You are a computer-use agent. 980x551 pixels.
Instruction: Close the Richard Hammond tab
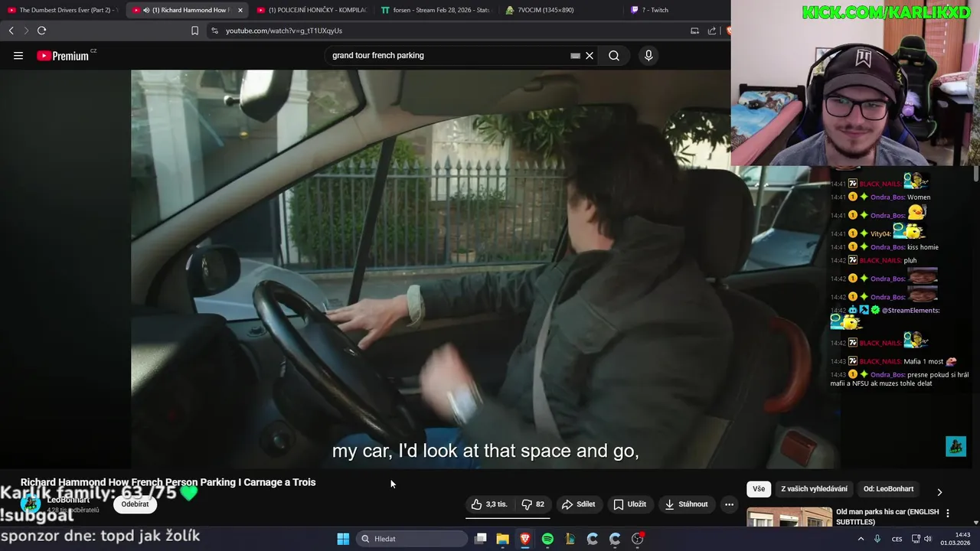[240, 10]
